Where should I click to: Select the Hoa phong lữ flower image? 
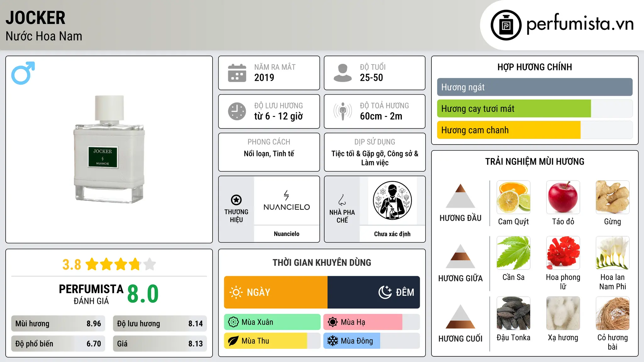[563, 253]
